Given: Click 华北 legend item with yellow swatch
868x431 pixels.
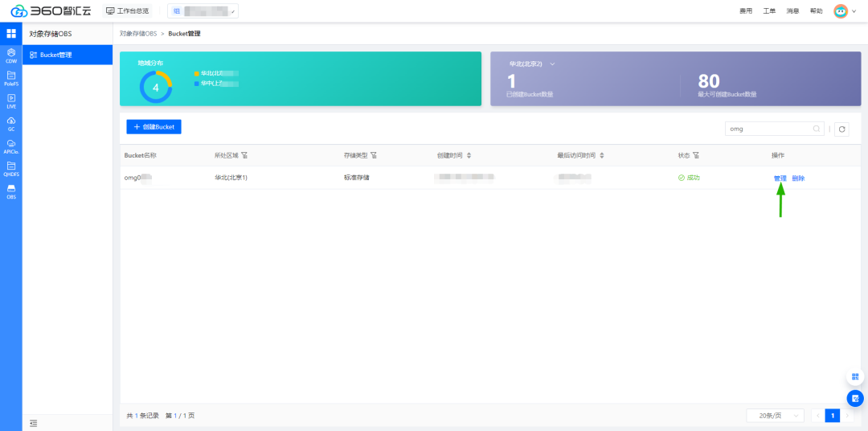Looking at the screenshot, I should 216,73.
